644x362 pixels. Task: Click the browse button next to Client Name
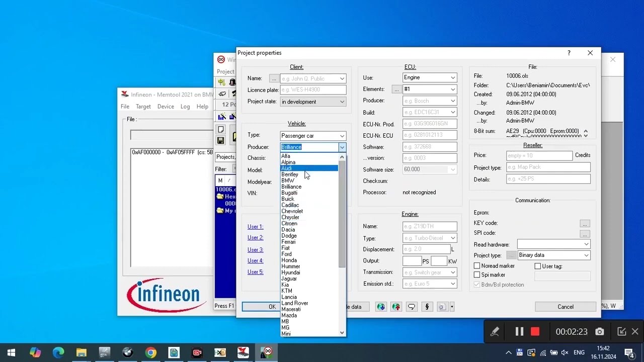click(x=274, y=78)
